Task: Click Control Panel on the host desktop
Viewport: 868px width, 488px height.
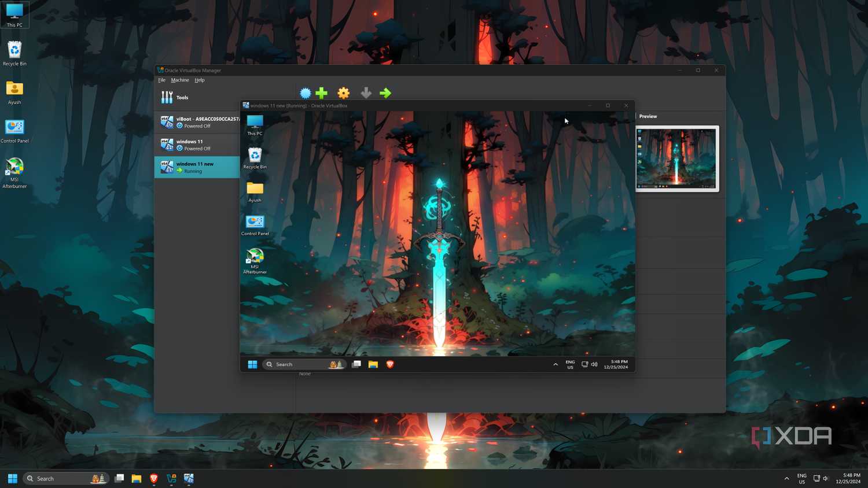Action: coord(14,131)
